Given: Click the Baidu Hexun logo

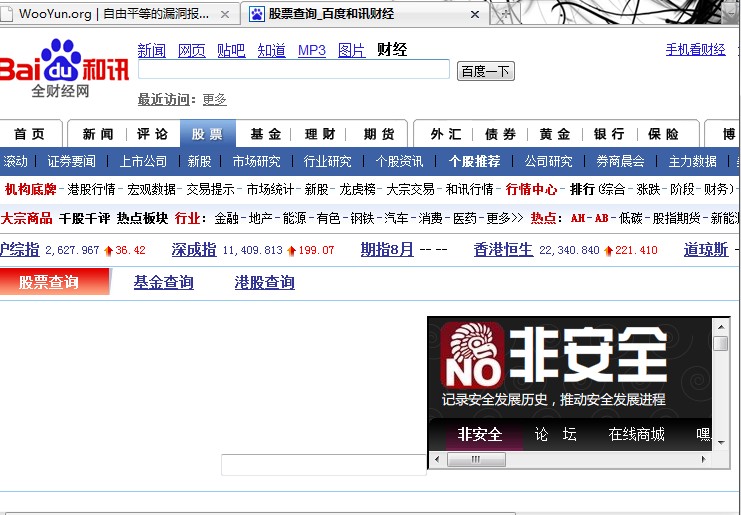Looking at the screenshot, I should point(64,67).
